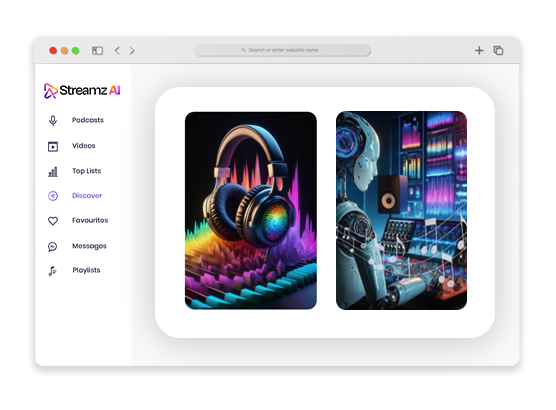Close the window with red button
Viewport: 556px width, 410px height.
(x=53, y=50)
